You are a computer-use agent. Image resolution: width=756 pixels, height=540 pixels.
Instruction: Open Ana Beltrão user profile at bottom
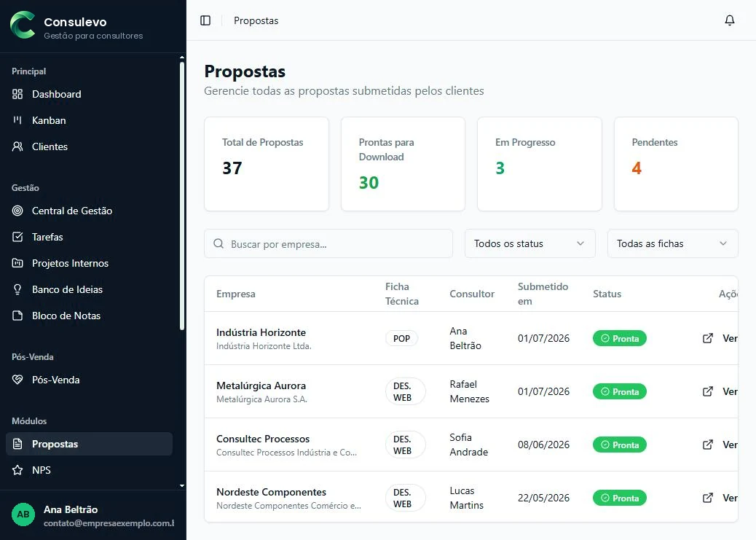click(x=92, y=515)
